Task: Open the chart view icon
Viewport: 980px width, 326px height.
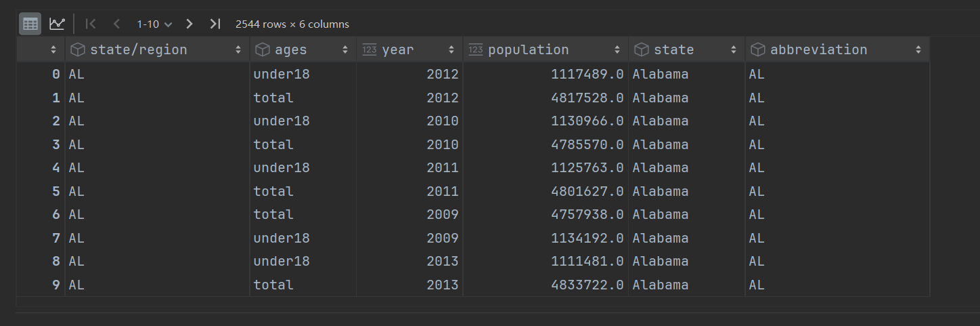Action: coord(57,24)
